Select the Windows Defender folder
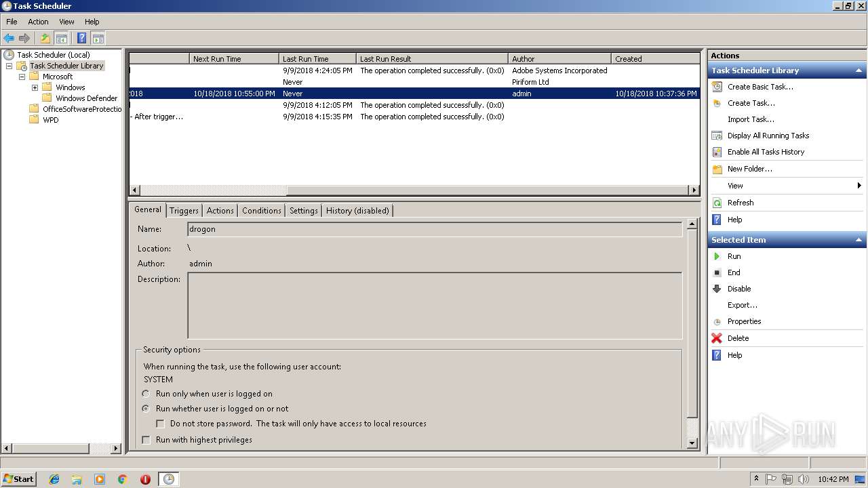 (87, 98)
